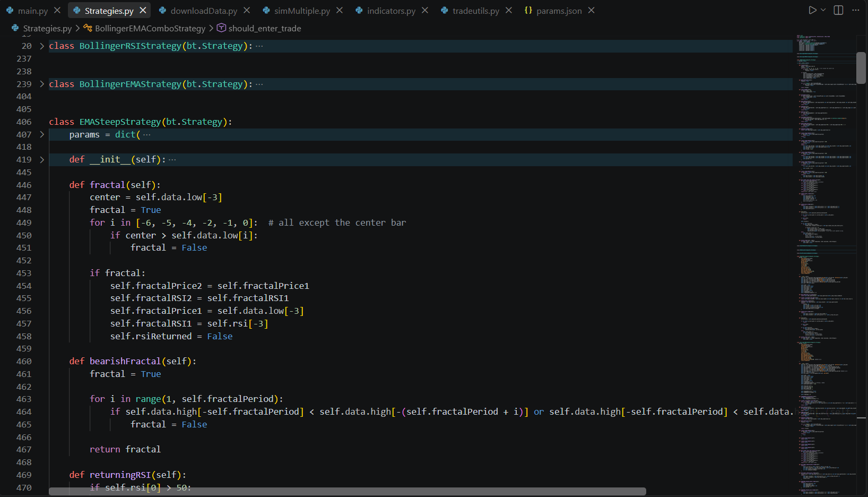The height and width of the screenshot is (497, 868).
Task: Click the vertical scrollbar thumb
Action: click(x=861, y=68)
